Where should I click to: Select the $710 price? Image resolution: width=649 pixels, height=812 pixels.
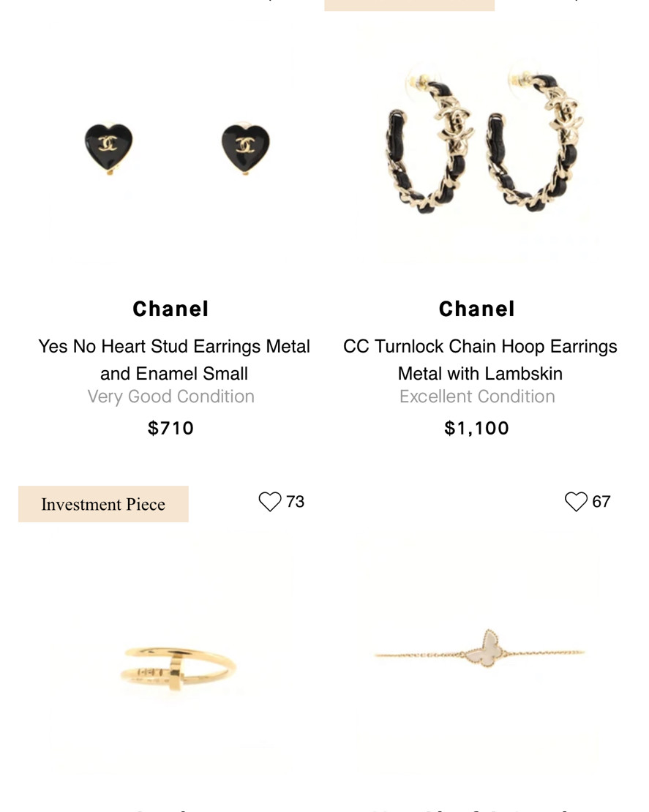tap(171, 428)
